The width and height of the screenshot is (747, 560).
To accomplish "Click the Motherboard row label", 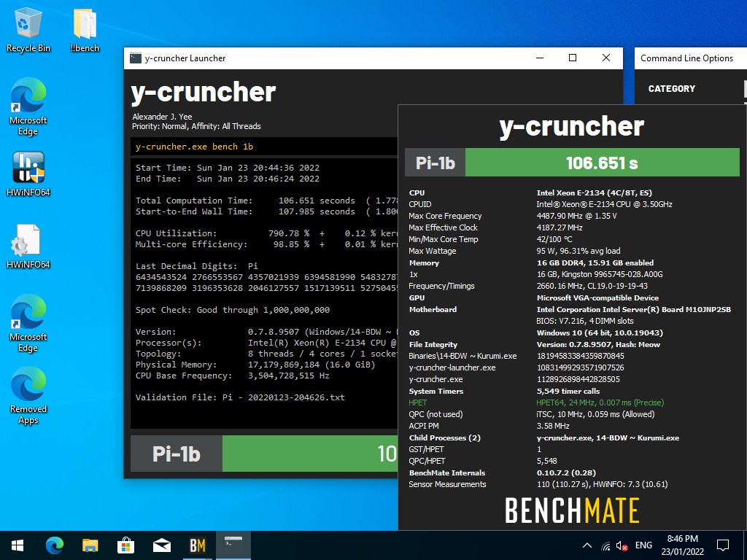I will tap(433, 309).
